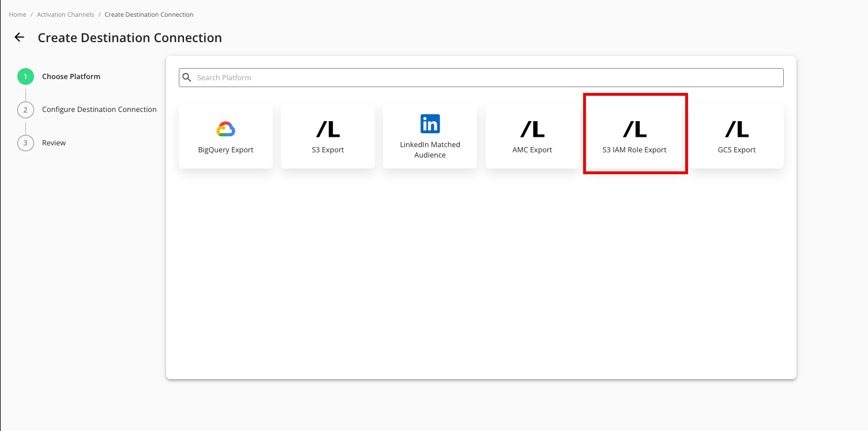Click the Configure Destination Connection step label
This screenshot has width=868, height=431.
99,110
